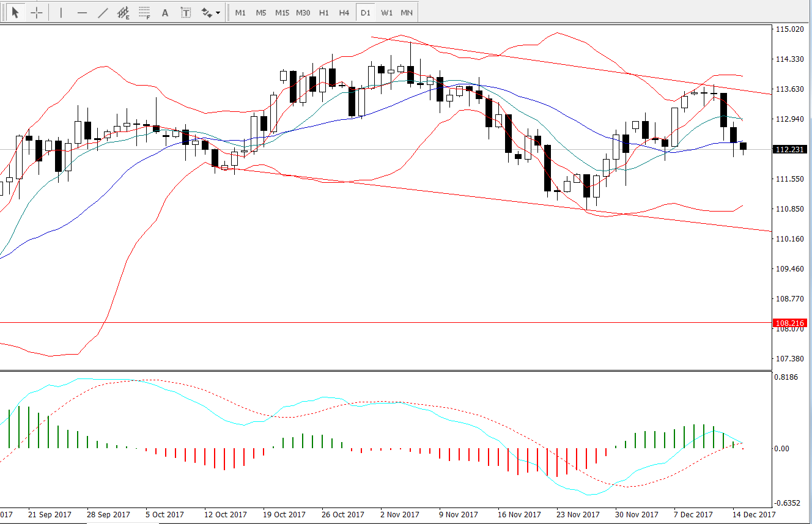The width and height of the screenshot is (812, 524).
Task: Switch chart to M30 timeframe
Action: click(x=303, y=12)
